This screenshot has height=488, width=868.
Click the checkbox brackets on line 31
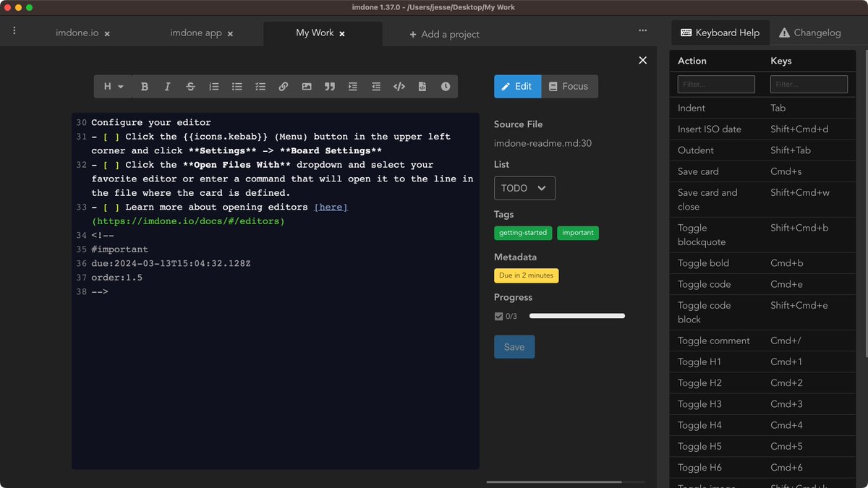(111, 137)
